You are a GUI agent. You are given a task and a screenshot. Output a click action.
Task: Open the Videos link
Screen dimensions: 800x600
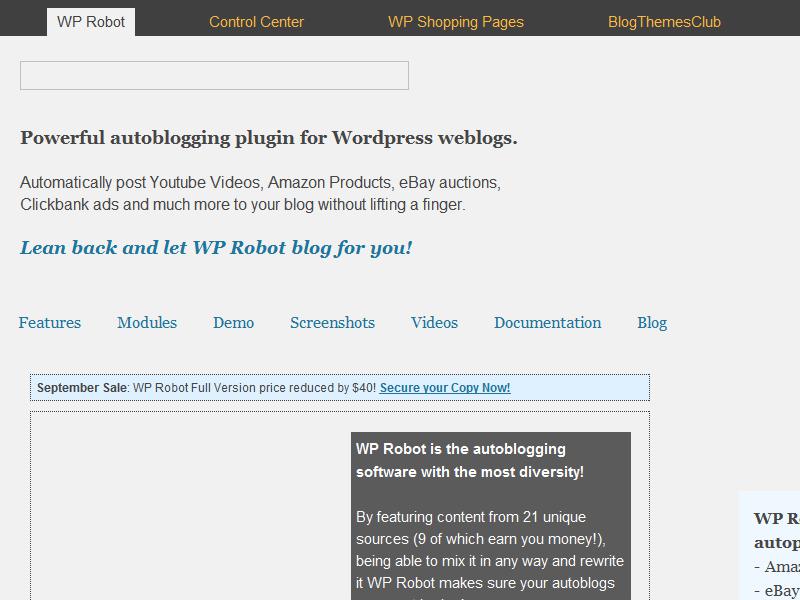pyautogui.click(x=434, y=322)
